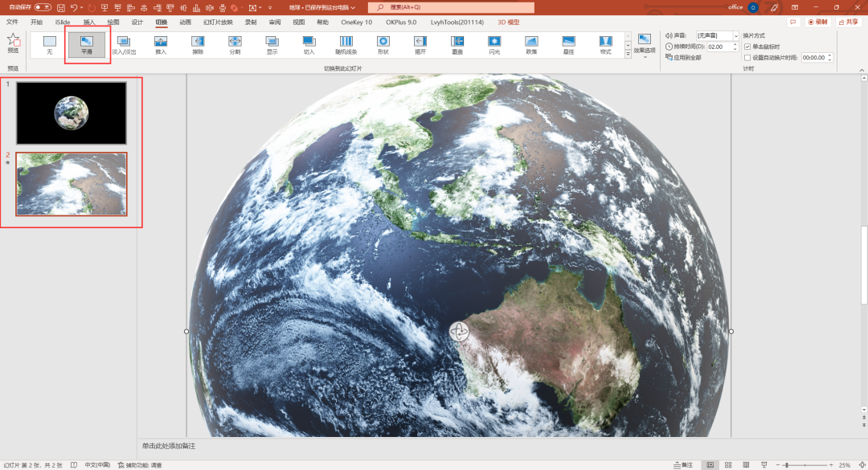
Task: Enable the 设置自动换片时间 checkbox
Action: click(747, 58)
